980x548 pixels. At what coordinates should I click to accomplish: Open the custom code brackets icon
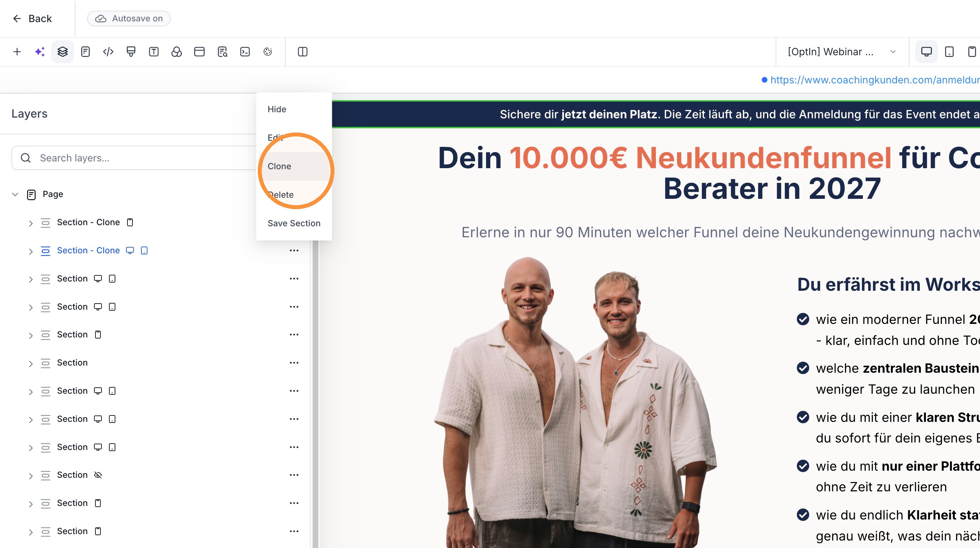click(108, 52)
